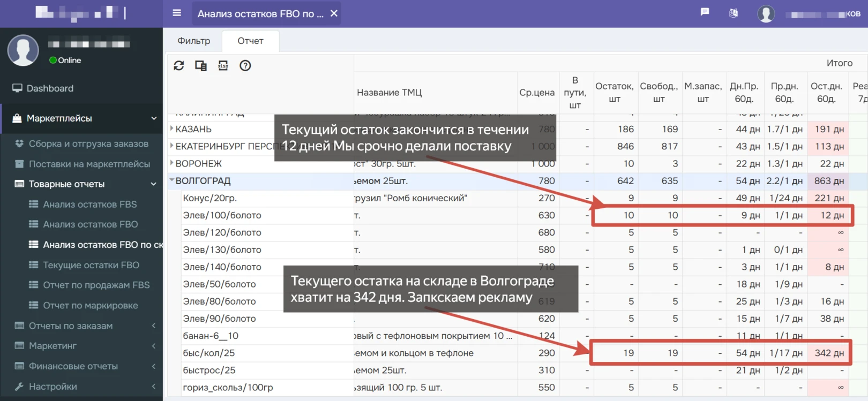Expand the ВОРОНЕЖ warehouse row
Viewport: 868px width, 401px height.
171,163
